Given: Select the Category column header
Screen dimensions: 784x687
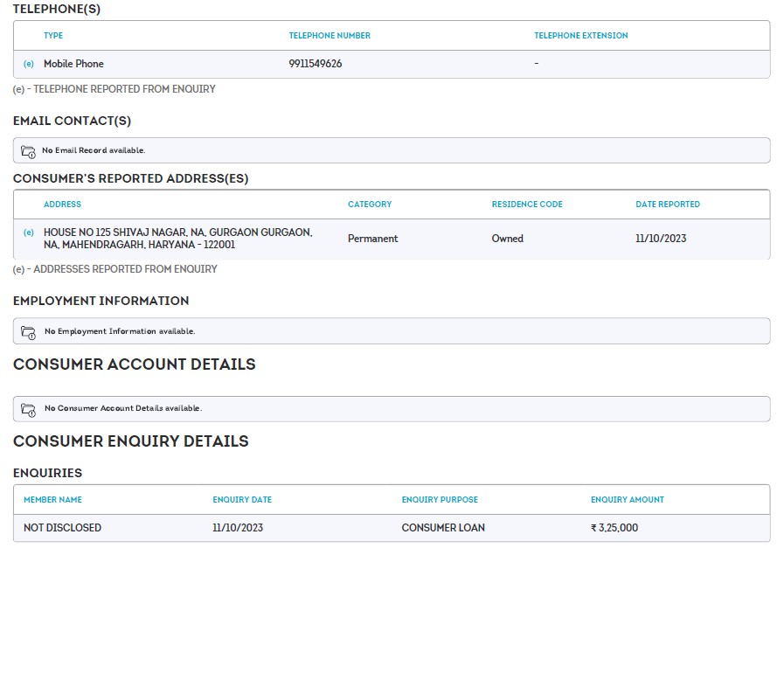Looking at the screenshot, I should pos(370,205).
